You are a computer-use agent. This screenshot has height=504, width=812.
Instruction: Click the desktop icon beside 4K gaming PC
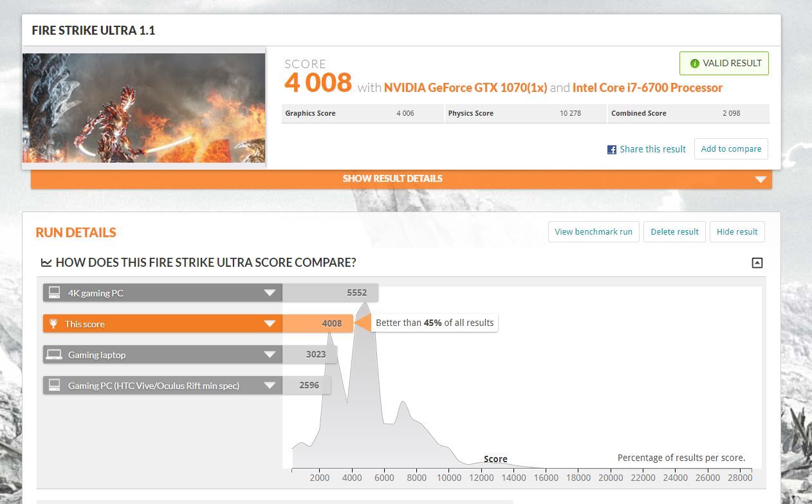pyautogui.click(x=54, y=293)
